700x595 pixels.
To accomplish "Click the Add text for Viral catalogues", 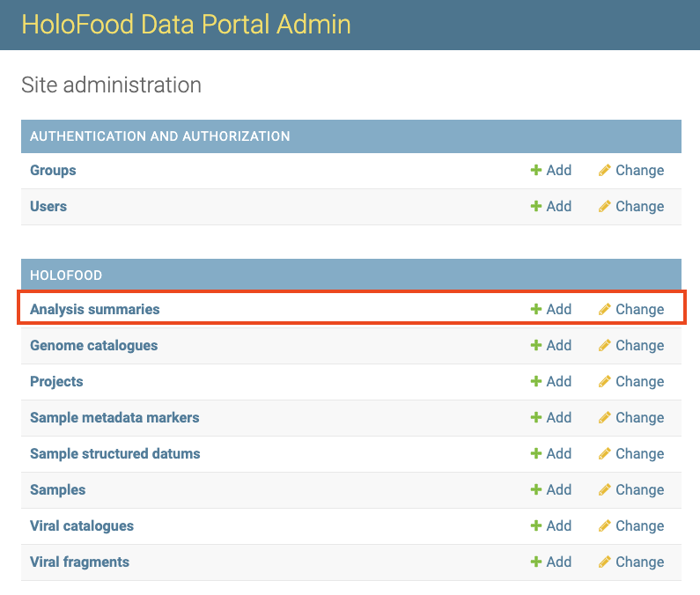I will [559, 525].
